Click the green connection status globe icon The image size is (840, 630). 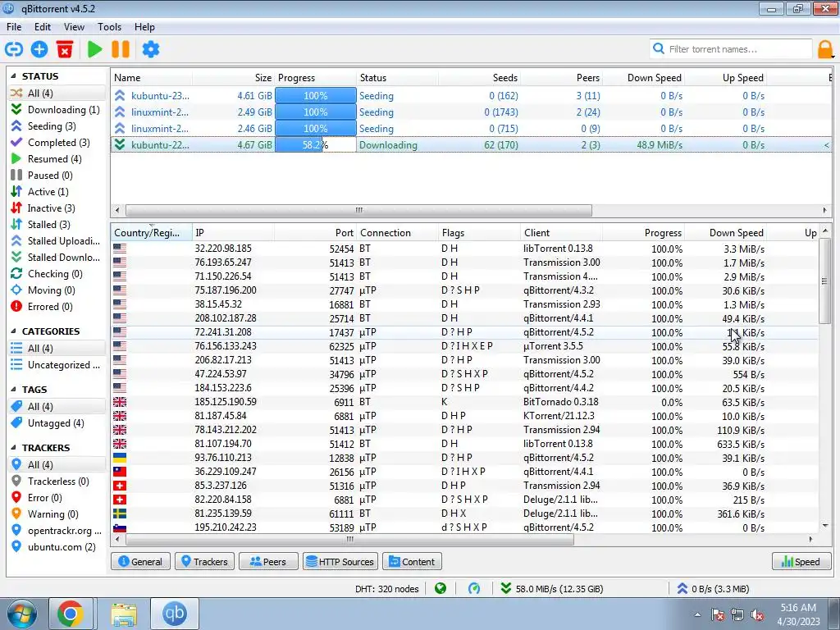point(441,589)
